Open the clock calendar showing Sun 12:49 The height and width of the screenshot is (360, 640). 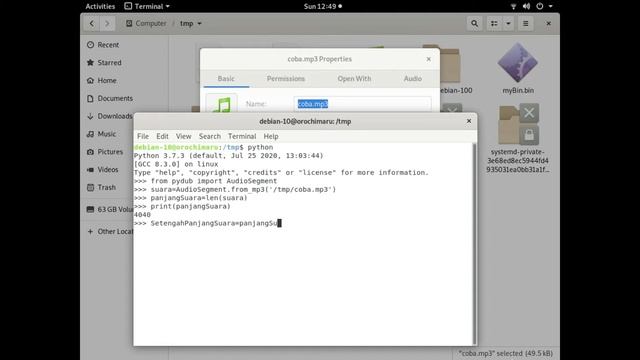[x=322, y=6]
